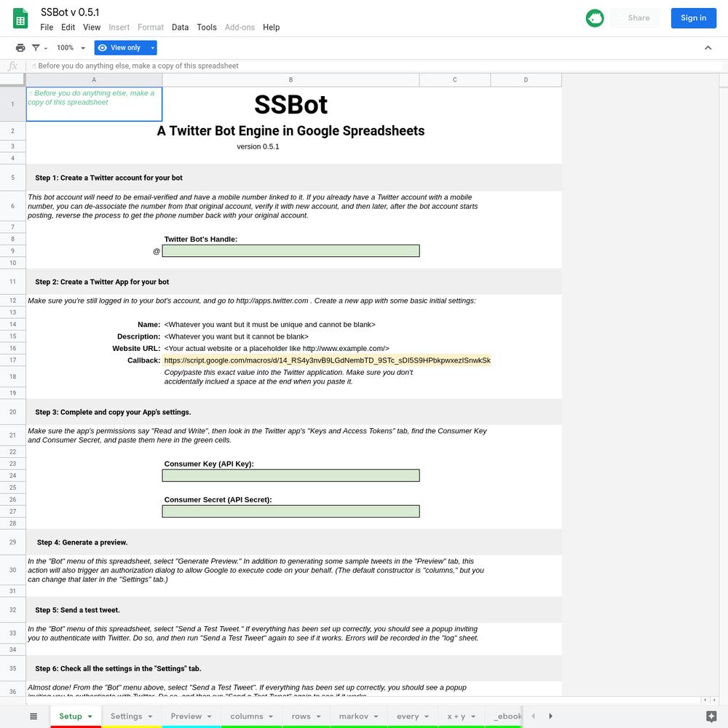Open the View only mode dropdown
Image resolution: width=728 pixels, height=728 pixels.
[x=152, y=48]
